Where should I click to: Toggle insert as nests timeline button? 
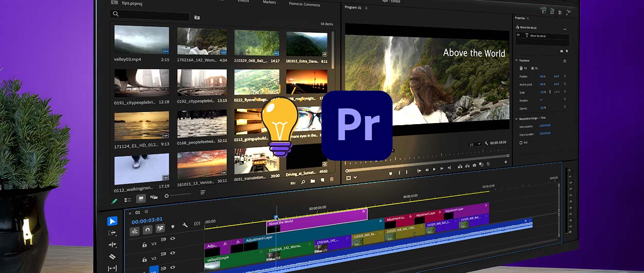pos(134,231)
